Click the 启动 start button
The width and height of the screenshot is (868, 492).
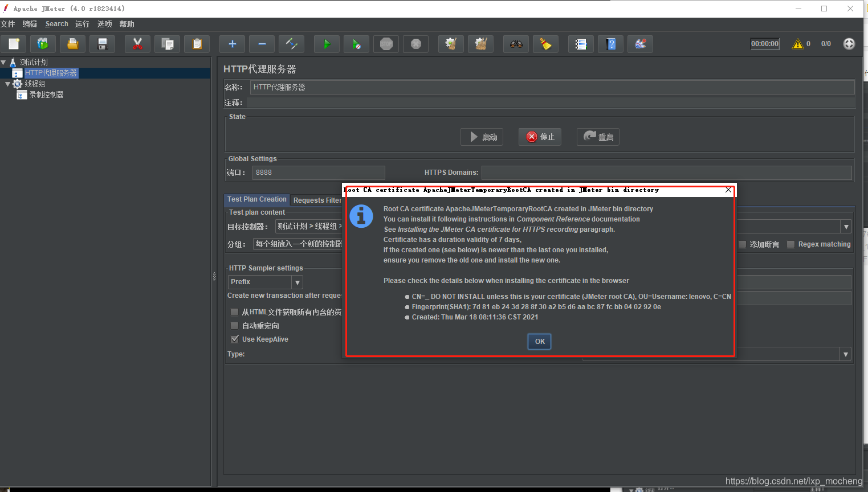pyautogui.click(x=482, y=137)
